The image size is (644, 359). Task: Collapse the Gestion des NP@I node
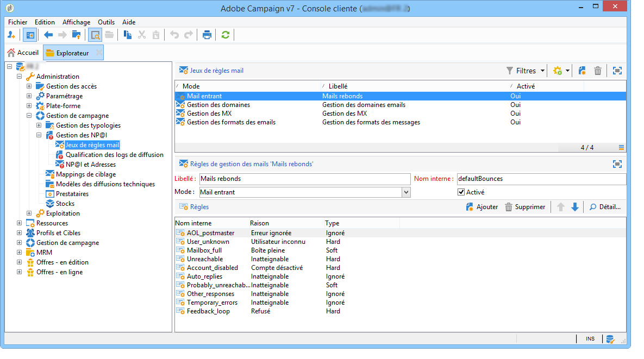tap(39, 135)
